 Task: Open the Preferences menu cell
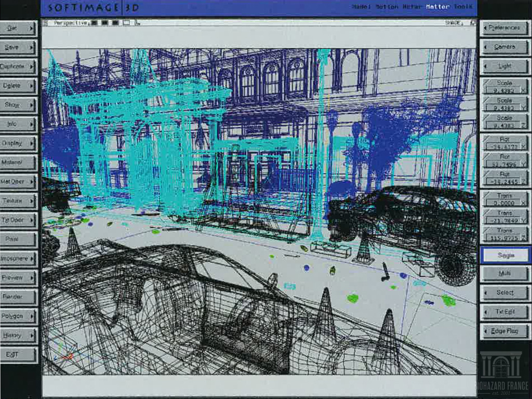pyautogui.click(x=504, y=28)
